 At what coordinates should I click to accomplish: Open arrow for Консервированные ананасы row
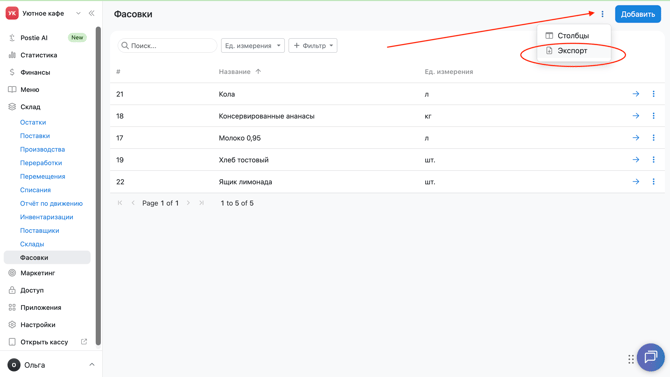pos(636,116)
